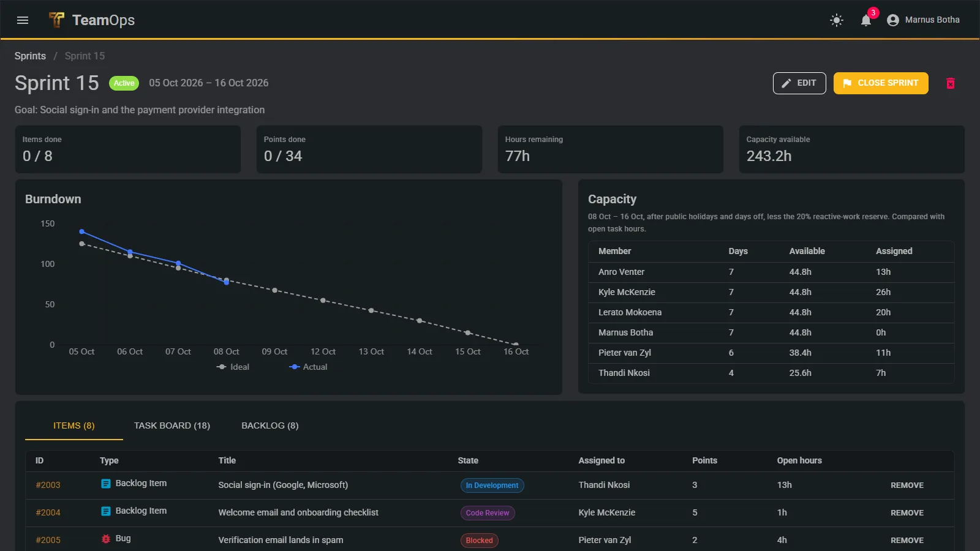Click the Active status badge

point(124,83)
